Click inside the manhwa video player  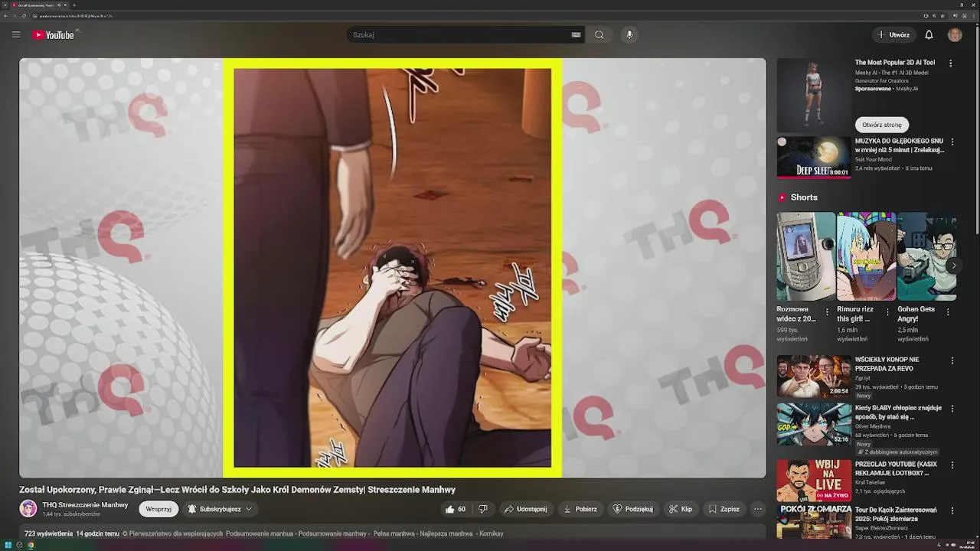pos(392,268)
